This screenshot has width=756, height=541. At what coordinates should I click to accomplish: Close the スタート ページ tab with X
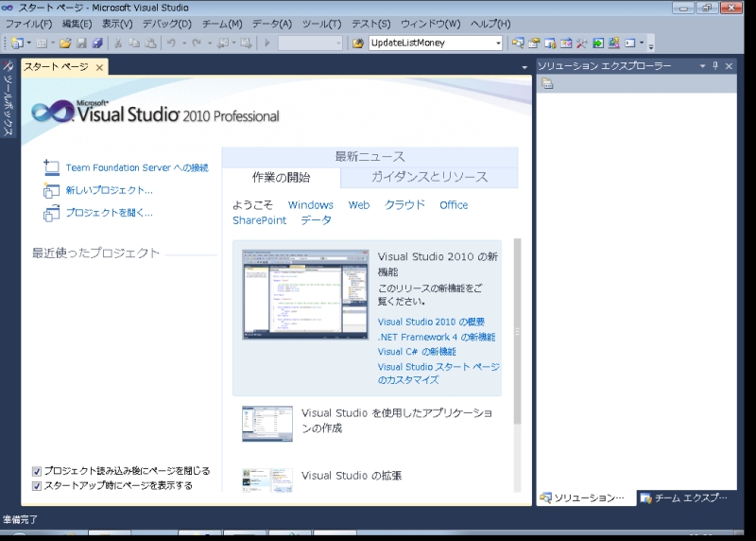point(99,67)
